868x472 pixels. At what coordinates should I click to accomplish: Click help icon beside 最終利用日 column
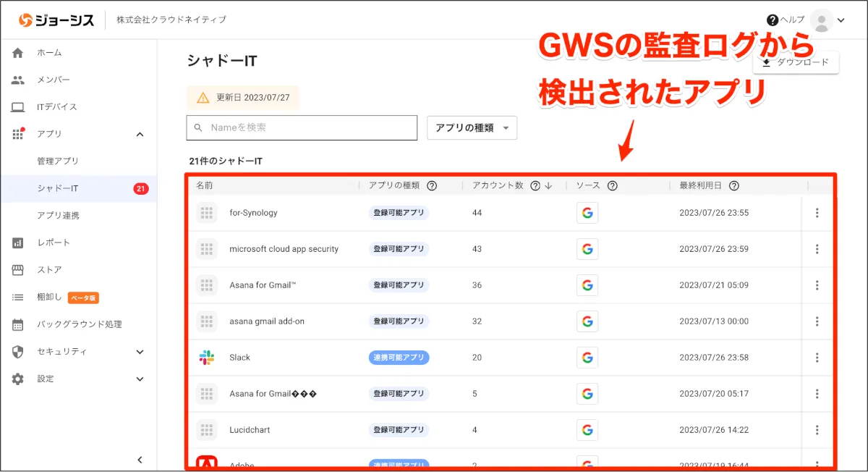point(734,185)
